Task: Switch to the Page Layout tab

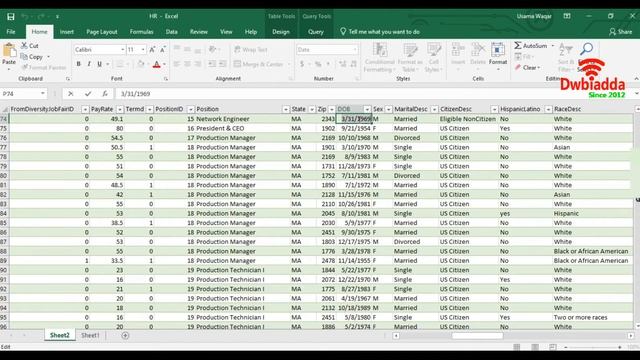Action: coord(102,31)
